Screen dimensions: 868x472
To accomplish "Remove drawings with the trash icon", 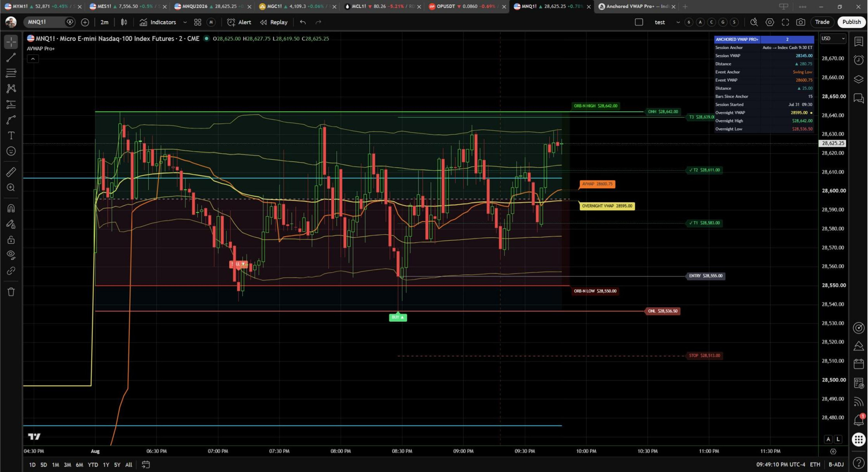I will tap(11, 292).
